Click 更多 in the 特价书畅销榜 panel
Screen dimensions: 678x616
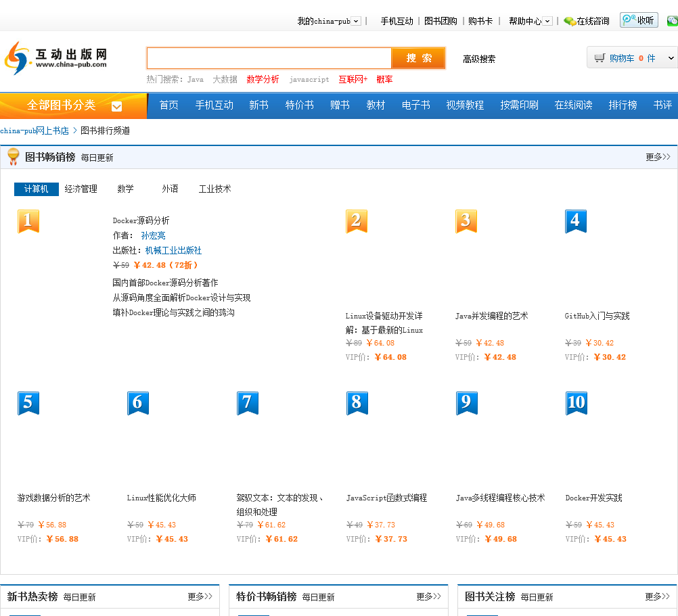(428, 596)
